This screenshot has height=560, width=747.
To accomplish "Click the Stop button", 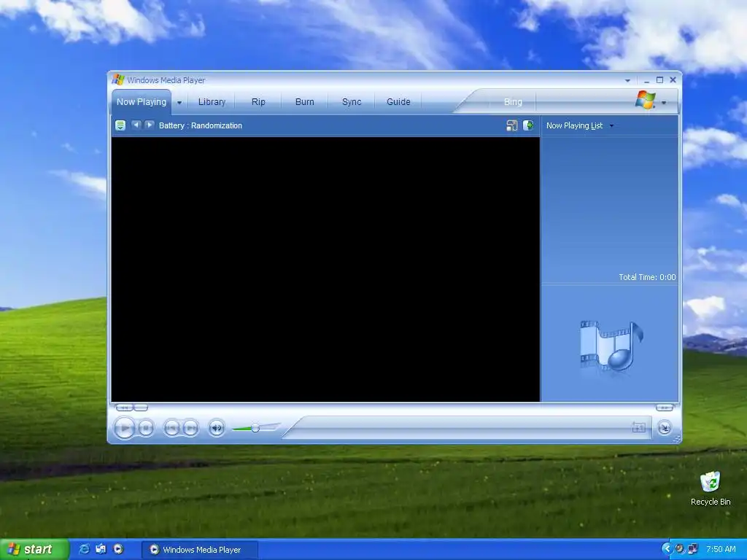I will point(147,428).
